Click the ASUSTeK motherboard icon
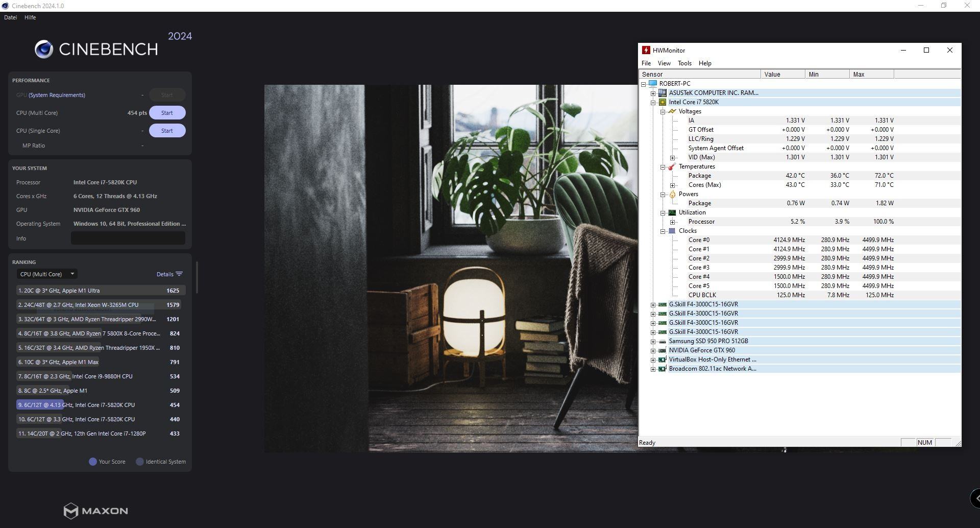The image size is (980, 528). [x=663, y=93]
